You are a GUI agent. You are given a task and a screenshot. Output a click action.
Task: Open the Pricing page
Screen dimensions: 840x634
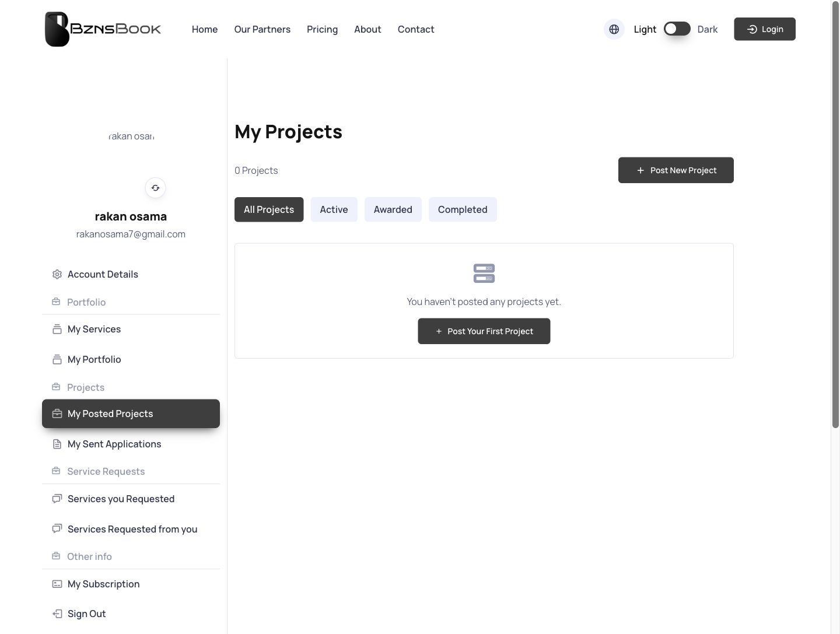pyautogui.click(x=323, y=29)
